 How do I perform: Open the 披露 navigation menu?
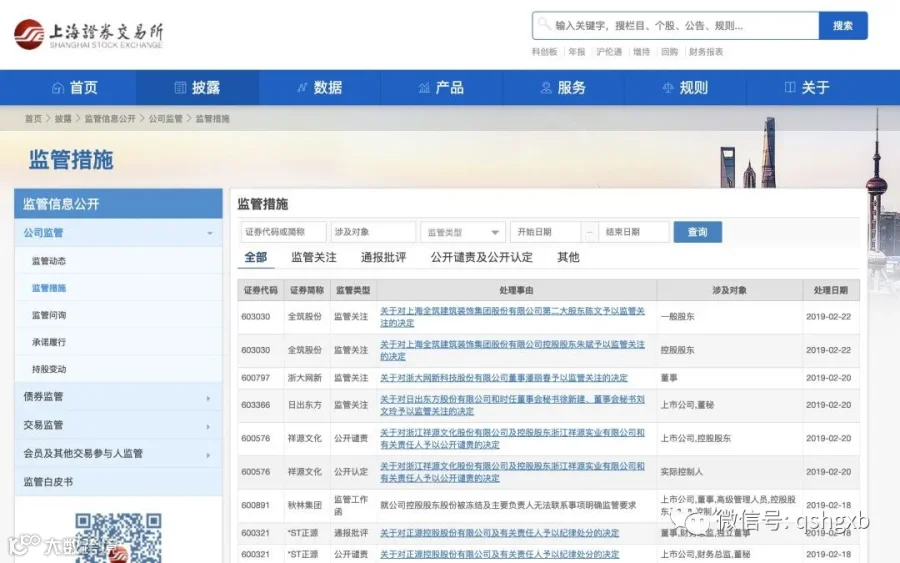(197, 88)
